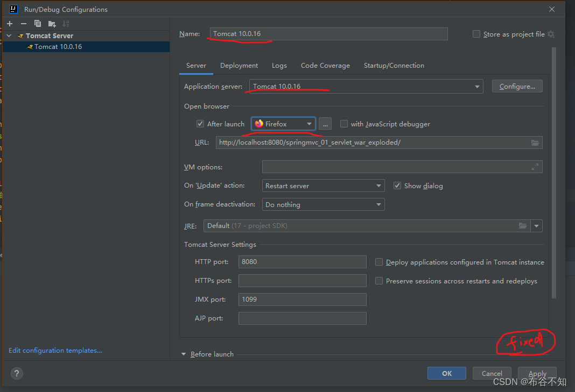This screenshot has width=575, height=392.
Task: Switch to Startup/Connection tab
Action: pos(394,66)
